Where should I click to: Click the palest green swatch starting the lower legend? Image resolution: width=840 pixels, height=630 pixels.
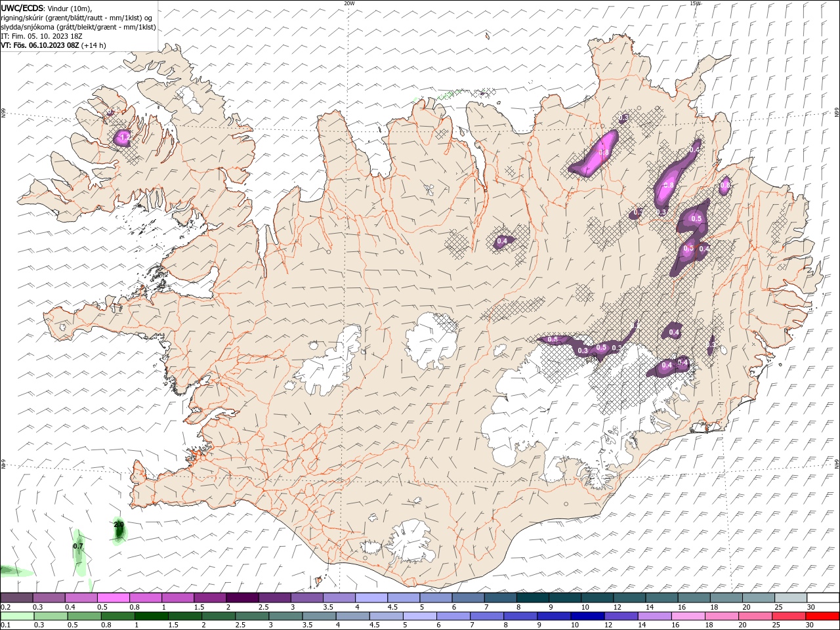point(18,616)
